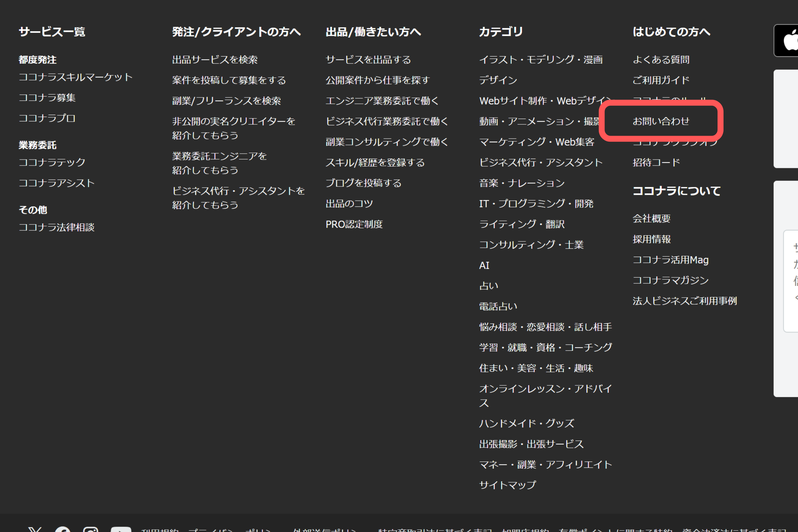
Task: Go to ココナラ募集 page
Action: pyautogui.click(x=47, y=98)
